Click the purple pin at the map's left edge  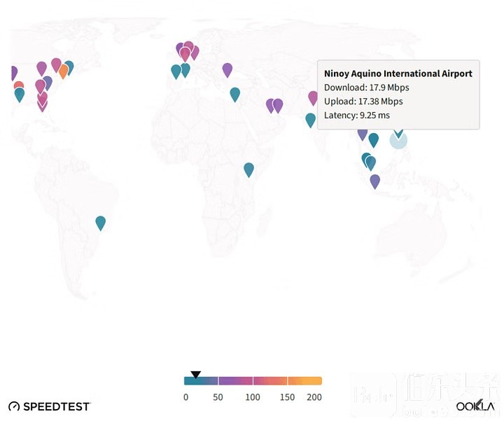pos(13,73)
